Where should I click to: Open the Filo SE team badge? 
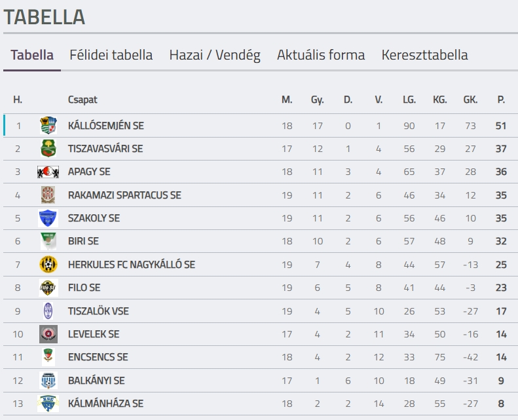point(48,288)
